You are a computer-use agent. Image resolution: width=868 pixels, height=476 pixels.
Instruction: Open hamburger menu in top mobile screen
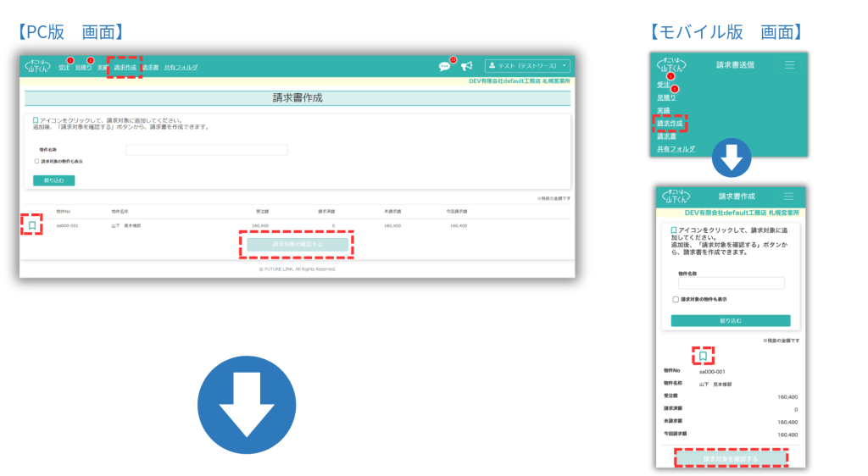790,64
